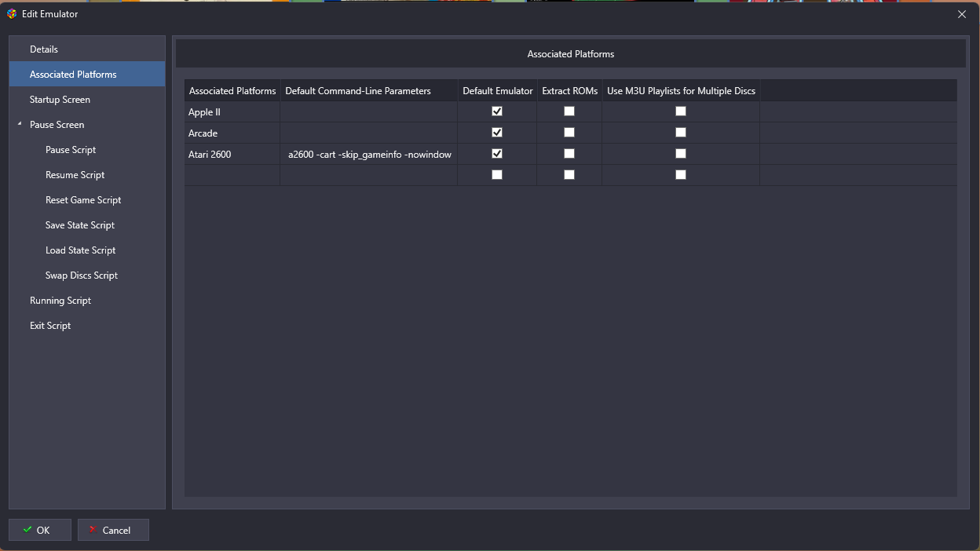Enable M3U Playlists for Arcade
The image size is (980, 551).
pyautogui.click(x=681, y=133)
